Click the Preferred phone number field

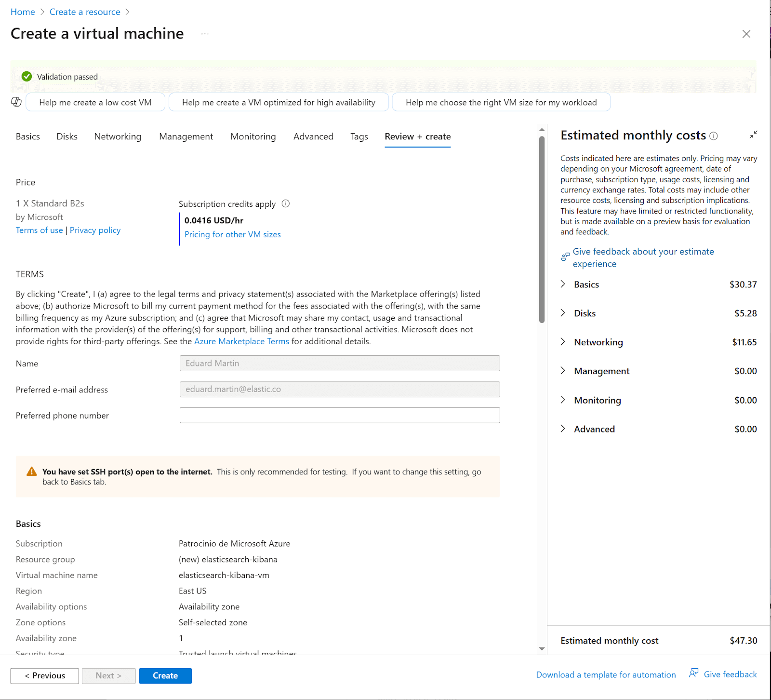pos(339,415)
